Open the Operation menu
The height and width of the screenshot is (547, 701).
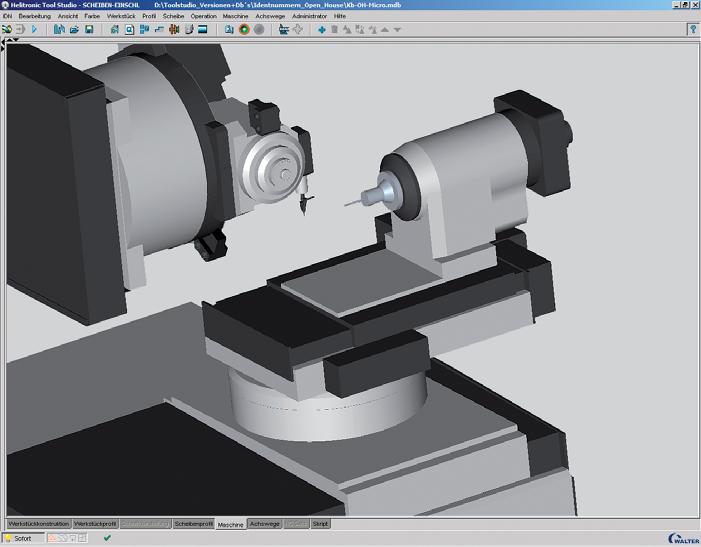(x=203, y=16)
